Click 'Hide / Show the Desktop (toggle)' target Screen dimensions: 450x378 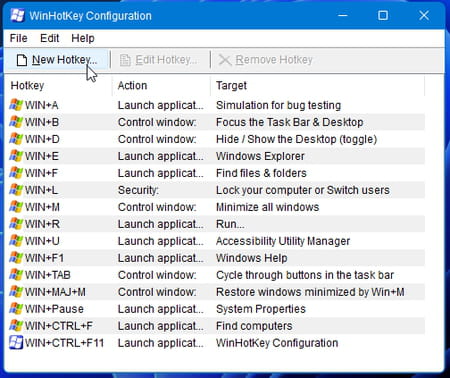(296, 139)
